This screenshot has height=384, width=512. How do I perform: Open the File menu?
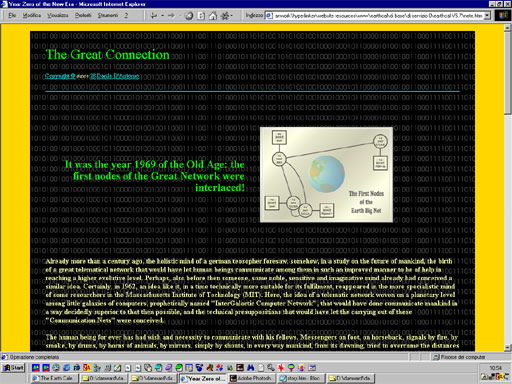[12, 15]
